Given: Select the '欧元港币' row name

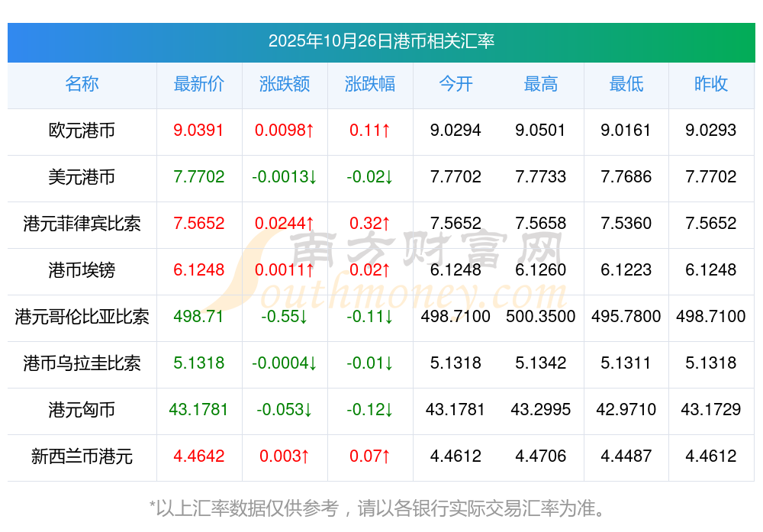Looking at the screenshot, I should [82, 131].
